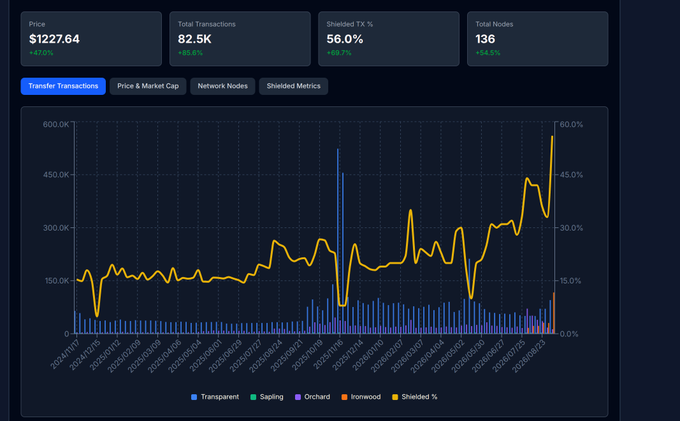Toggle the Orchard legend series

click(x=312, y=397)
